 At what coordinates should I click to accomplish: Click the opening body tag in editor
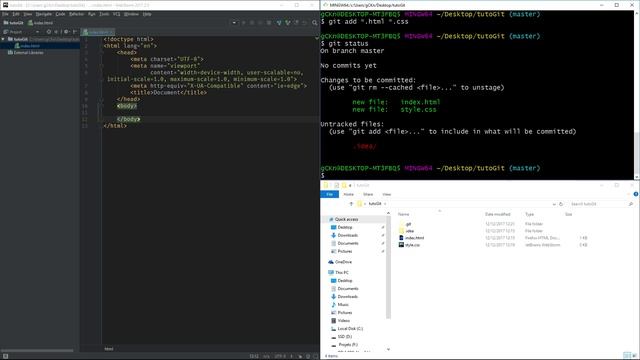coord(127,106)
